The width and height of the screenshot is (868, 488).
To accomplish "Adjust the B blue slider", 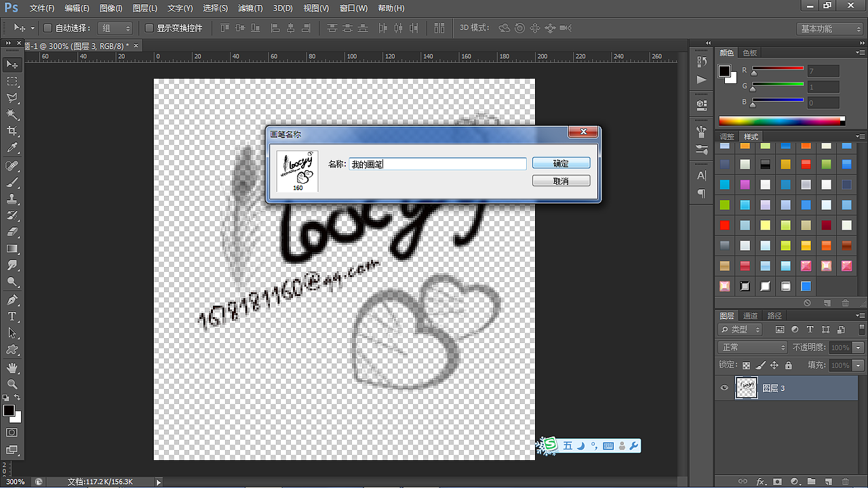I will (x=753, y=104).
